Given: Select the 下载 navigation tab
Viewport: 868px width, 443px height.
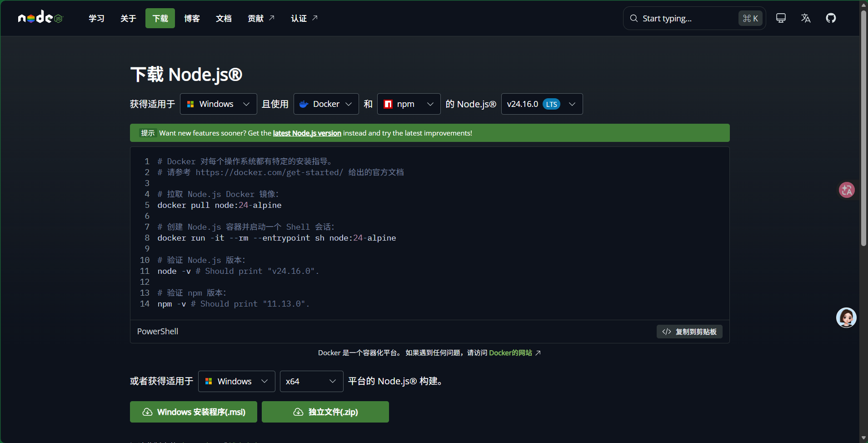Looking at the screenshot, I should point(160,18).
